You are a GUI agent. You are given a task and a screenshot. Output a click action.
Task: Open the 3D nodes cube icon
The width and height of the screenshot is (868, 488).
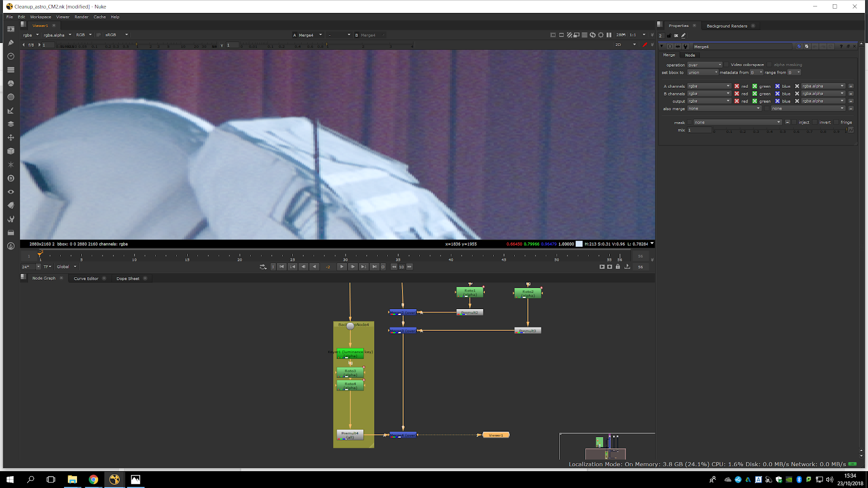10,151
